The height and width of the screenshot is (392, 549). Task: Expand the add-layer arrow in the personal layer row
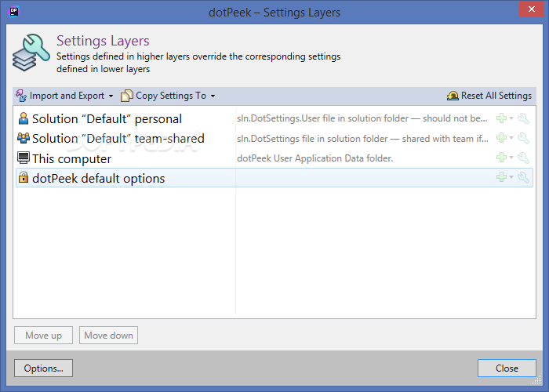[511, 118]
